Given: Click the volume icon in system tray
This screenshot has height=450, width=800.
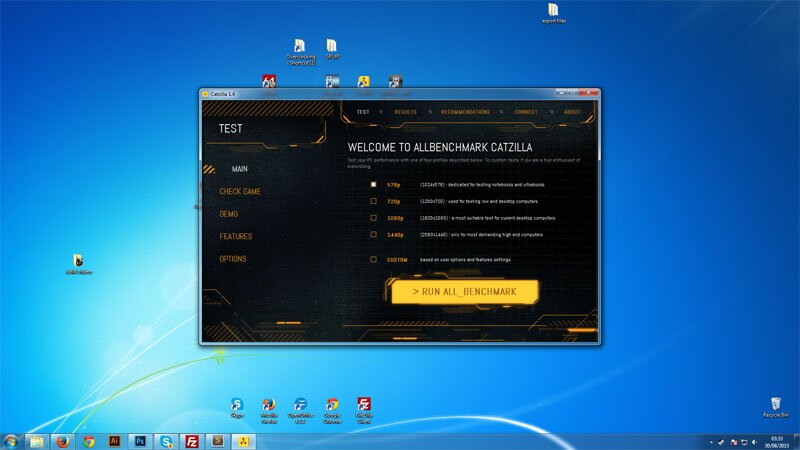Looking at the screenshot, I should click(x=754, y=442).
